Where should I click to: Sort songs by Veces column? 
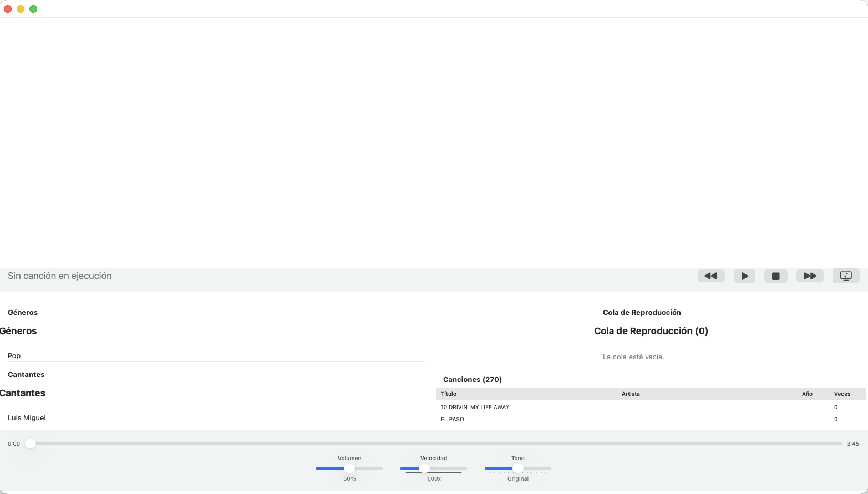pyautogui.click(x=842, y=394)
